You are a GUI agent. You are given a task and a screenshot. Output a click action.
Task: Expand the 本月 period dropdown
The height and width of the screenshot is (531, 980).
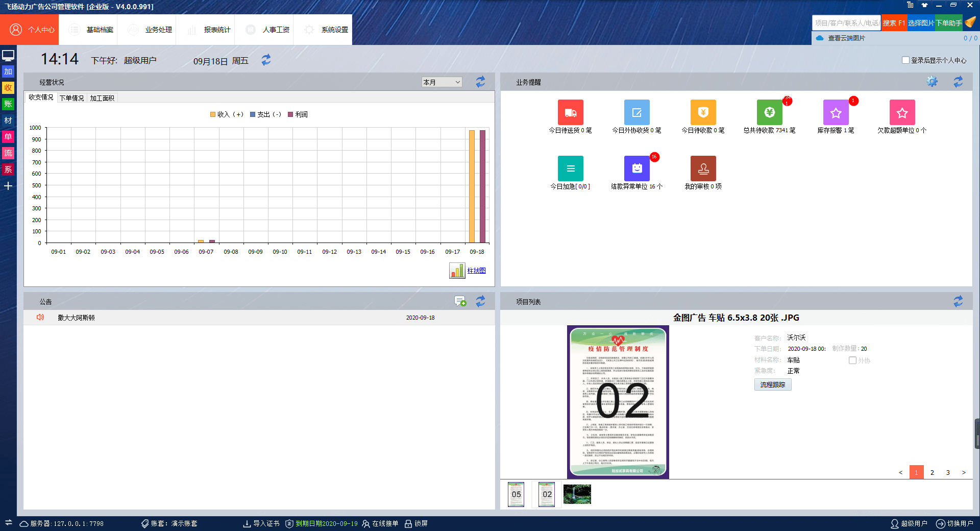[442, 82]
